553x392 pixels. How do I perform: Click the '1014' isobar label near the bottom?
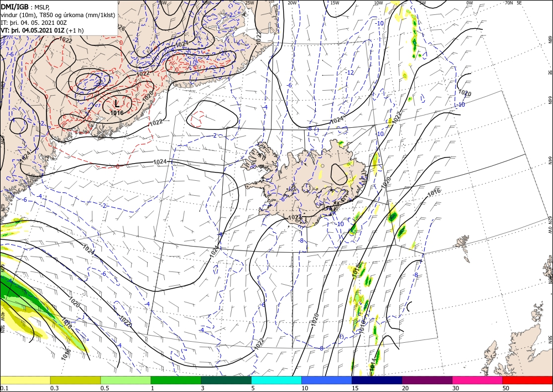[x=372, y=364]
